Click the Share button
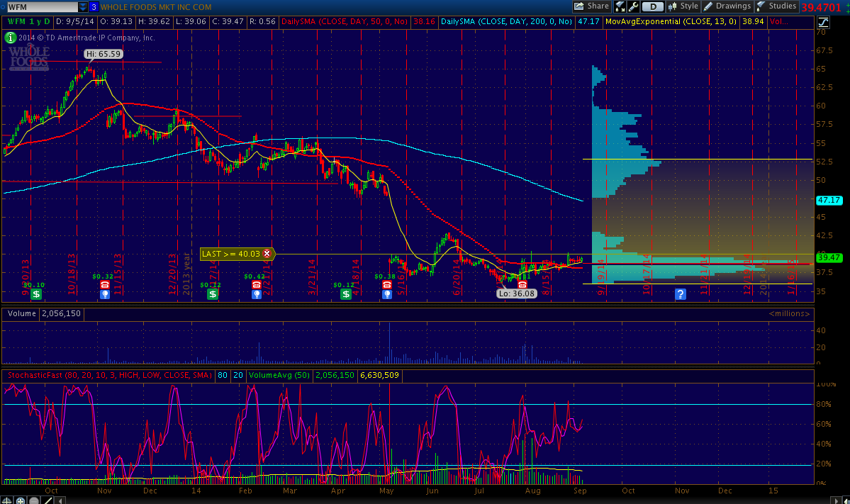The height and width of the screenshot is (504, 850). [591, 6]
